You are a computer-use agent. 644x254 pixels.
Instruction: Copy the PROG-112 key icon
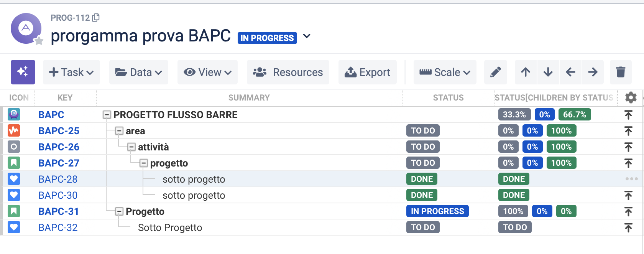click(x=96, y=18)
